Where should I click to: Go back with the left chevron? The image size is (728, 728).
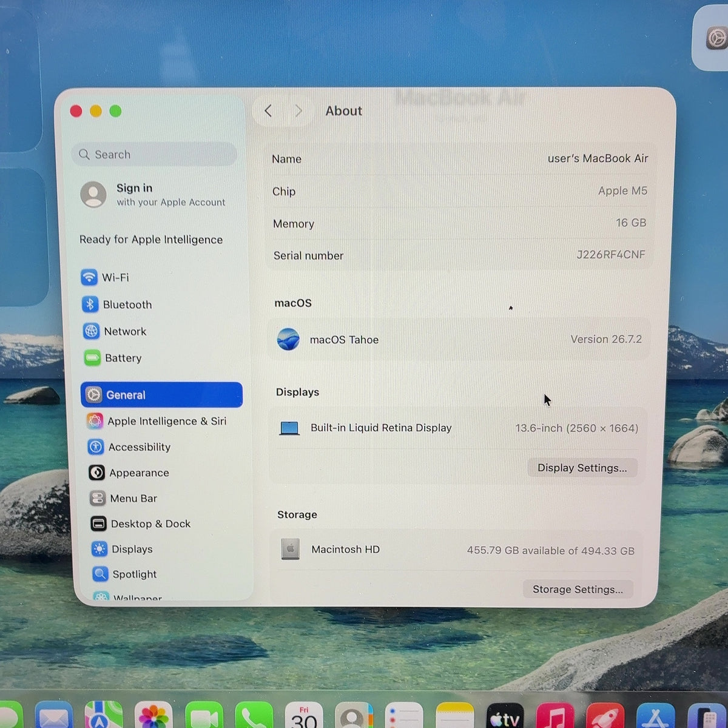[268, 111]
